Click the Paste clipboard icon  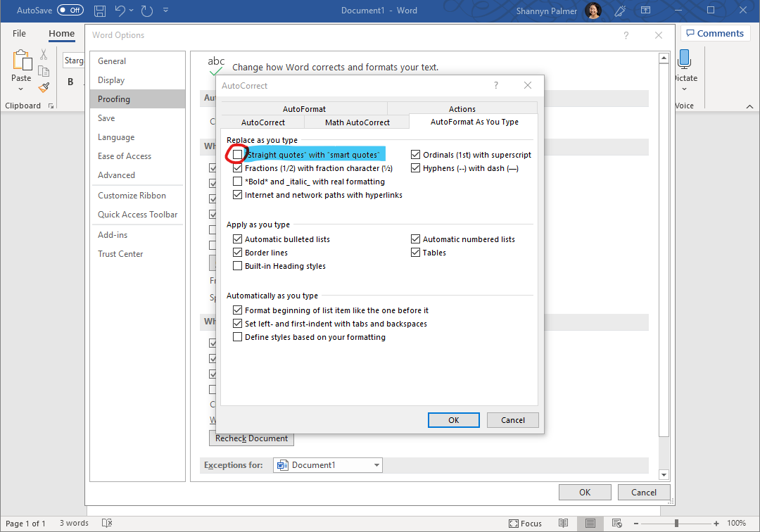point(21,61)
